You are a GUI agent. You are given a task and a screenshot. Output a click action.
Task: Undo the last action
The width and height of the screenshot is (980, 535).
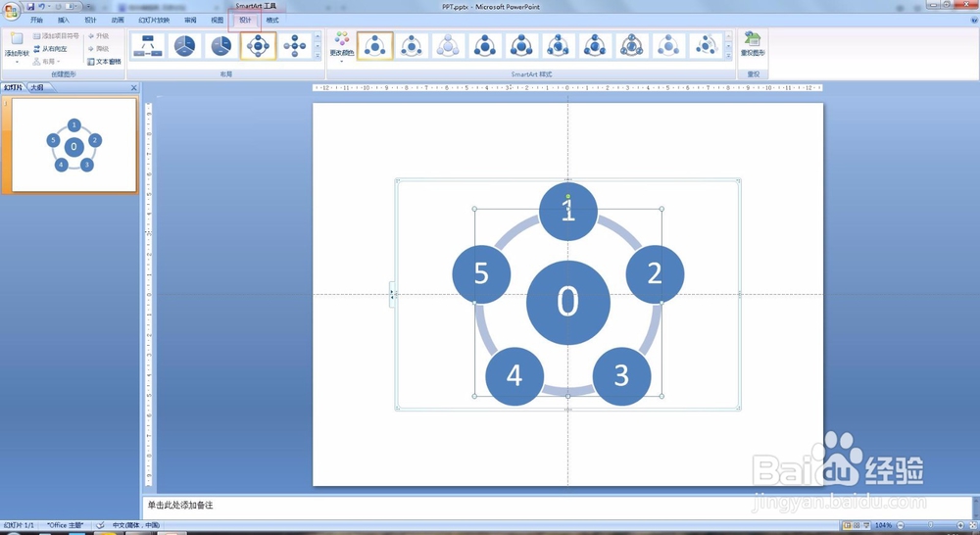point(42,6)
